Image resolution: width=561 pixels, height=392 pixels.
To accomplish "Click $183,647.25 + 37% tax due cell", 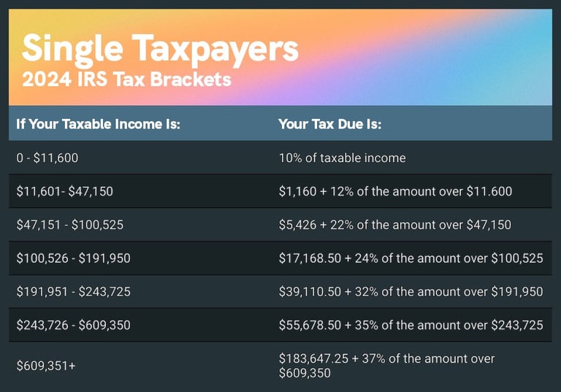I will pos(386,366).
